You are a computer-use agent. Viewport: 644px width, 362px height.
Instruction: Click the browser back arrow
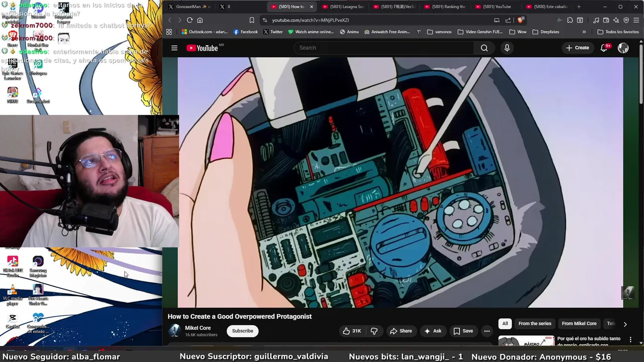pyautogui.click(x=170, y=20)
